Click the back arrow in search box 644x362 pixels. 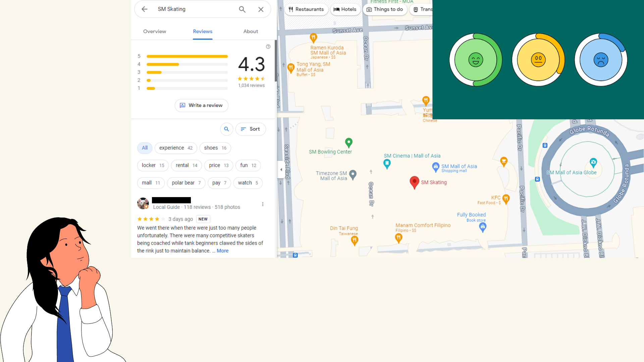point(145,9)
